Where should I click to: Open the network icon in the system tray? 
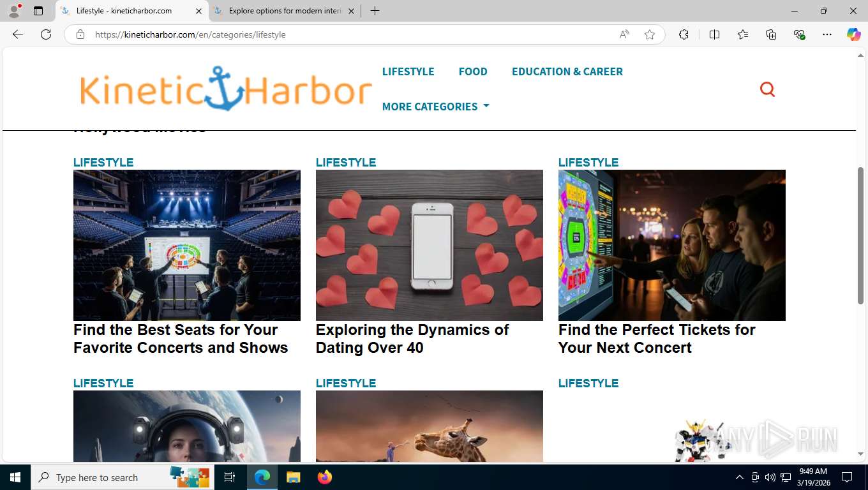pos(786,477)
